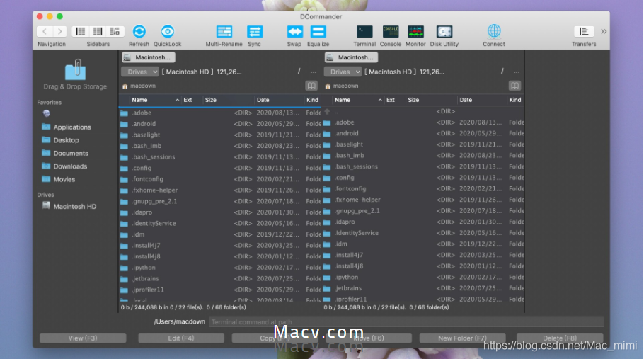Screen dimensions: 644x359
Task: Click the Move (F6) button
Action: pyautogui.click(x=369, y=338)
